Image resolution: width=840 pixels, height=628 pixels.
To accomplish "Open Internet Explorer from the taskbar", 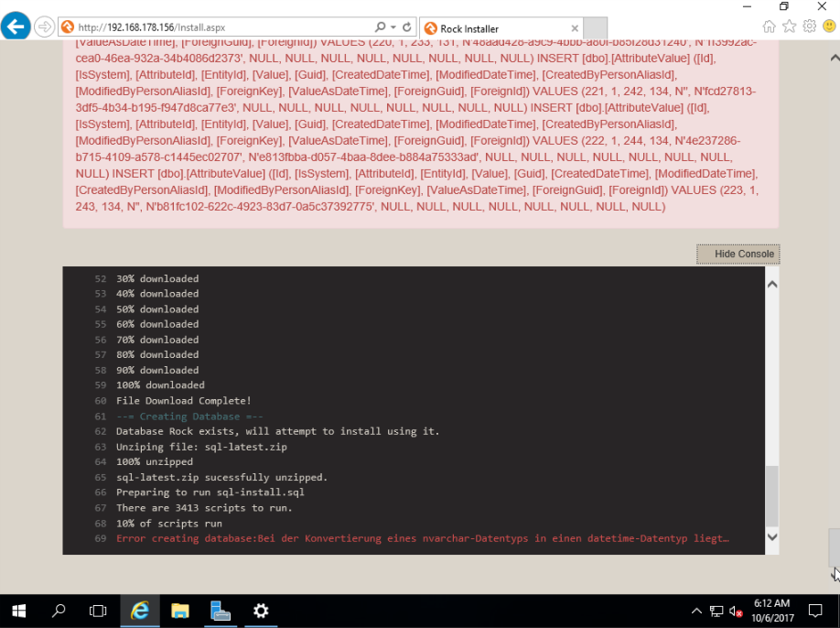I will (x=139, y=611).
